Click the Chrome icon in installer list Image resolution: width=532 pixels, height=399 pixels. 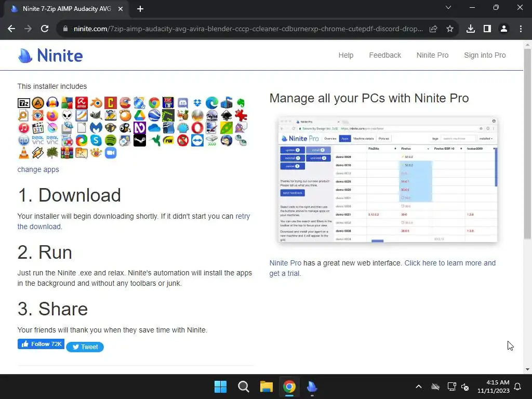point(154,103)
